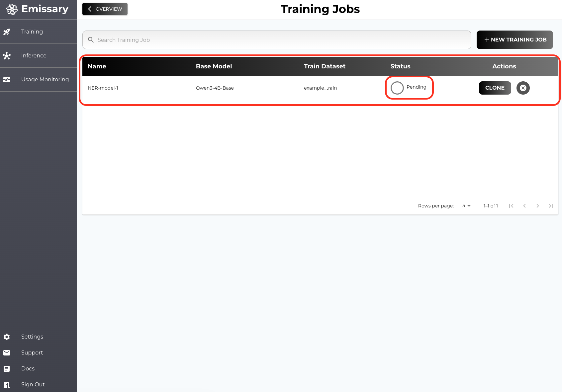Image resolution: width=562 pixels, height=392 pixels.
Task: Open the Rows per page dropdown
Action: click(x=466, y=206)
